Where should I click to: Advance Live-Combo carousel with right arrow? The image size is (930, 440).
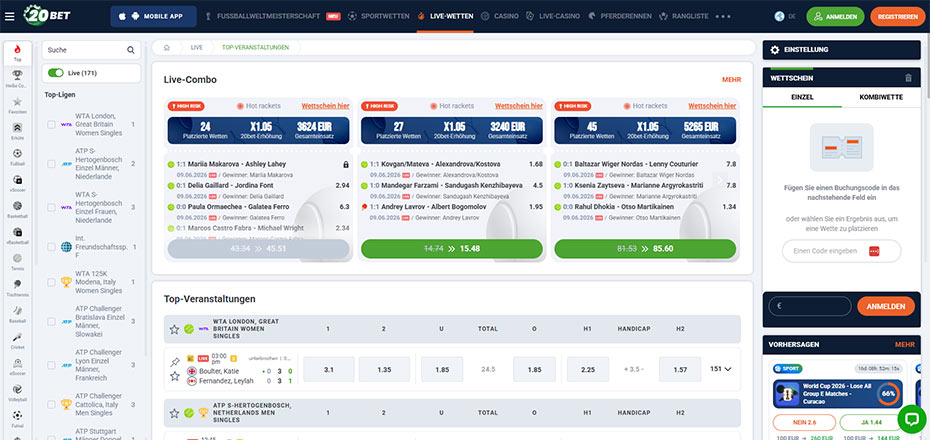(721, 180)
